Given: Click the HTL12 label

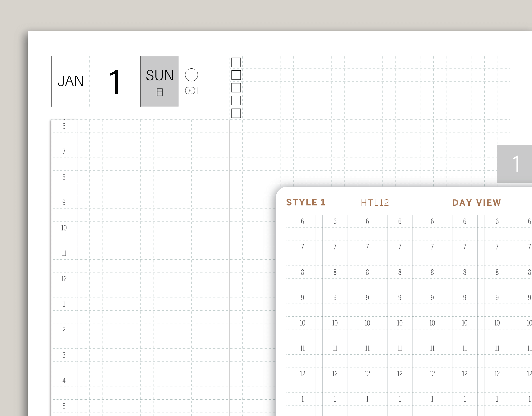Looking at the screenshot, I should click(x=375, y=203).
